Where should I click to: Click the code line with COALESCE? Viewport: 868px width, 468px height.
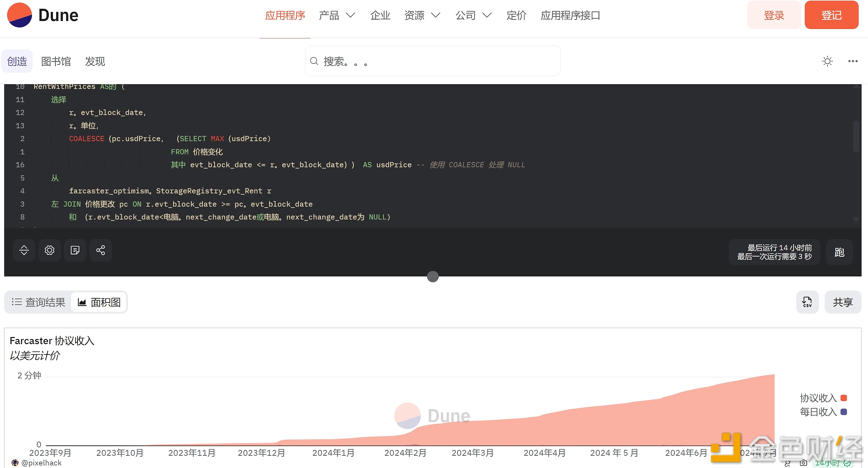[169, 138]
